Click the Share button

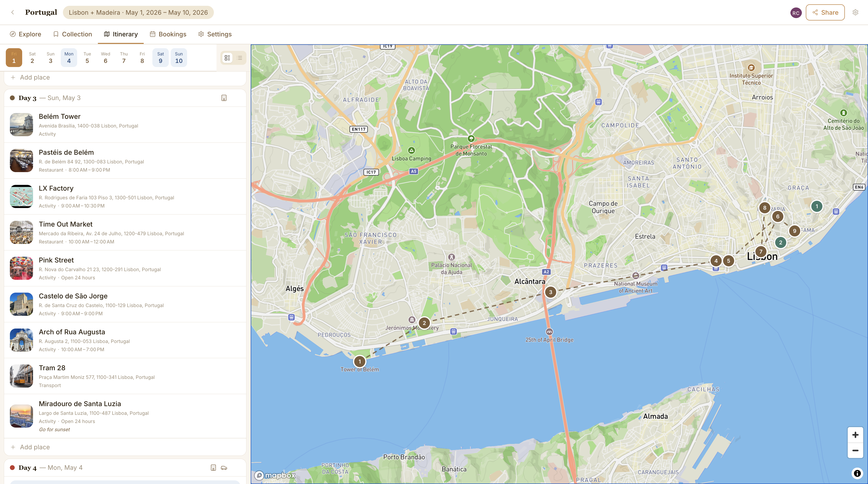825,12
